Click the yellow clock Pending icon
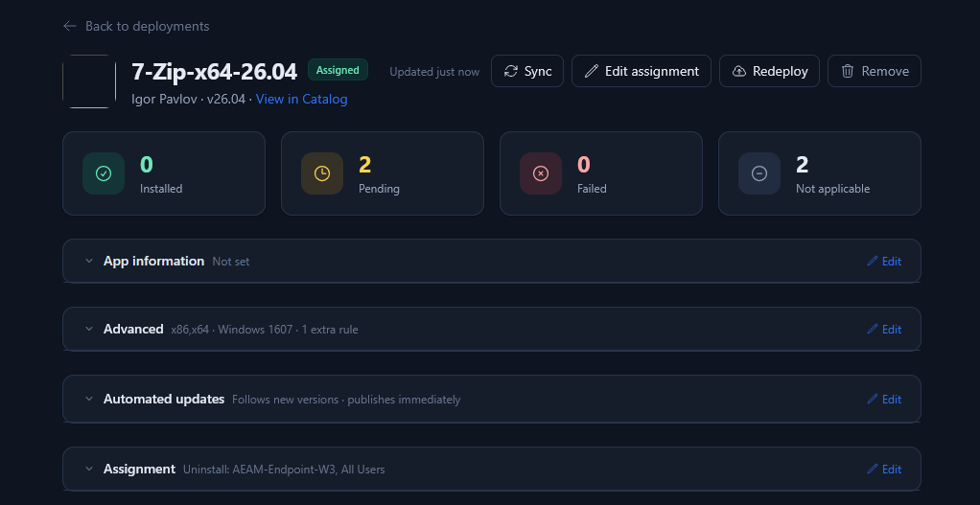980x505 pixels. (322, 173)
